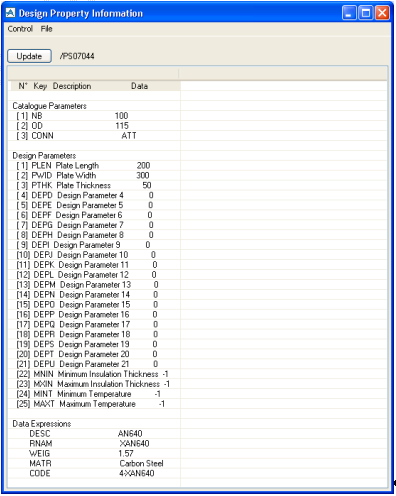Select the CODE data expression row
The image size is (396, 496).
(x=94, y=474)
